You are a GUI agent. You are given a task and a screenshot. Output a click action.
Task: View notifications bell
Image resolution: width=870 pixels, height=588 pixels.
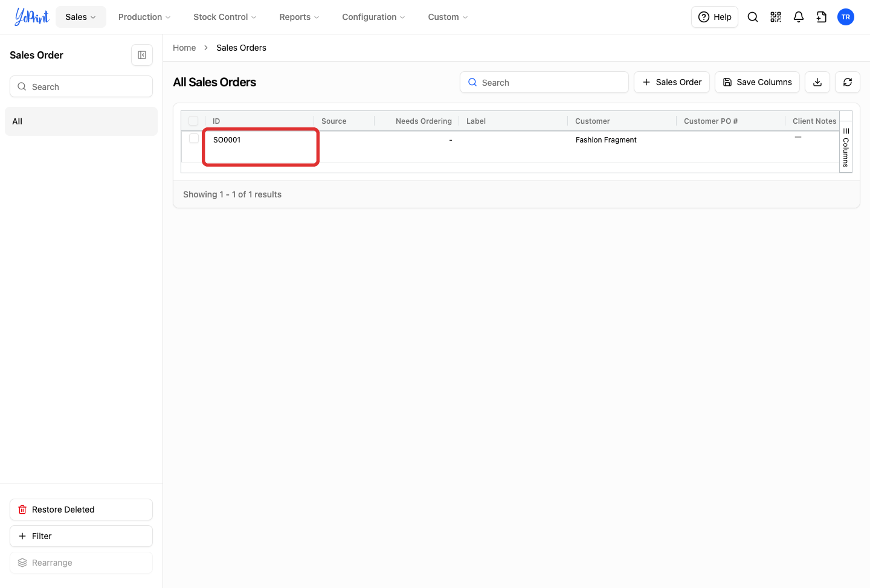(x=799, y=17)
